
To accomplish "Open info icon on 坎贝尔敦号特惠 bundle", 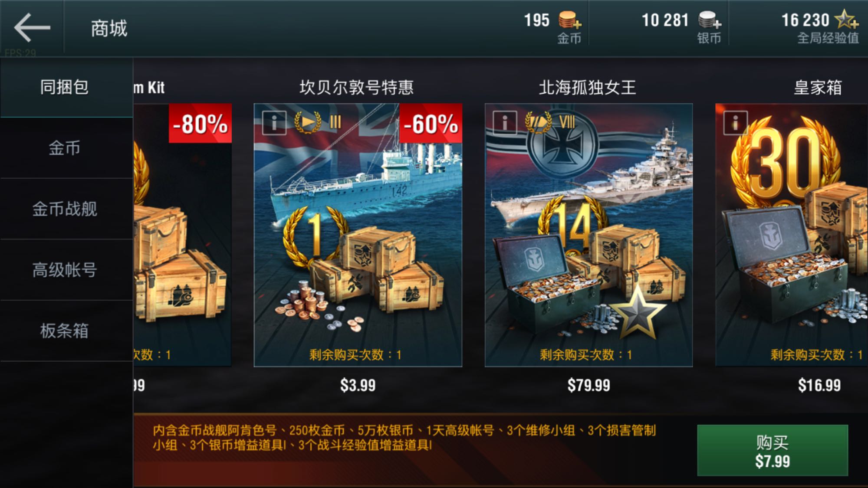I will click(274, 123).
